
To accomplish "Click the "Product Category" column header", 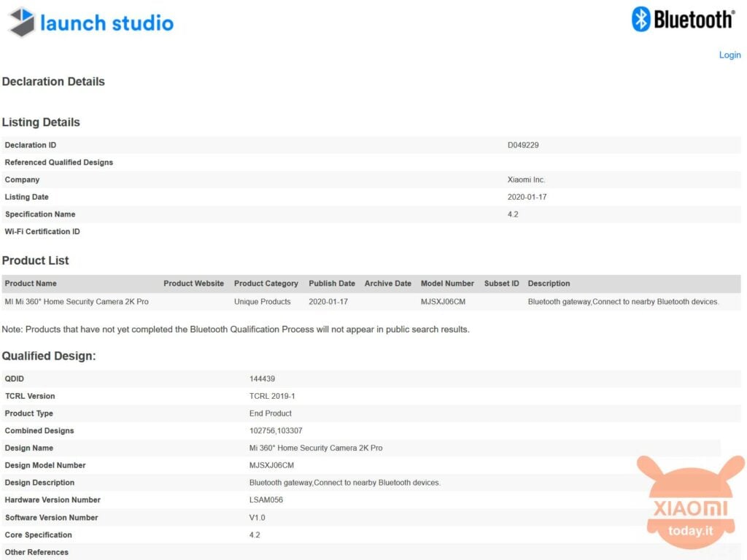I will tap(266, 284).
